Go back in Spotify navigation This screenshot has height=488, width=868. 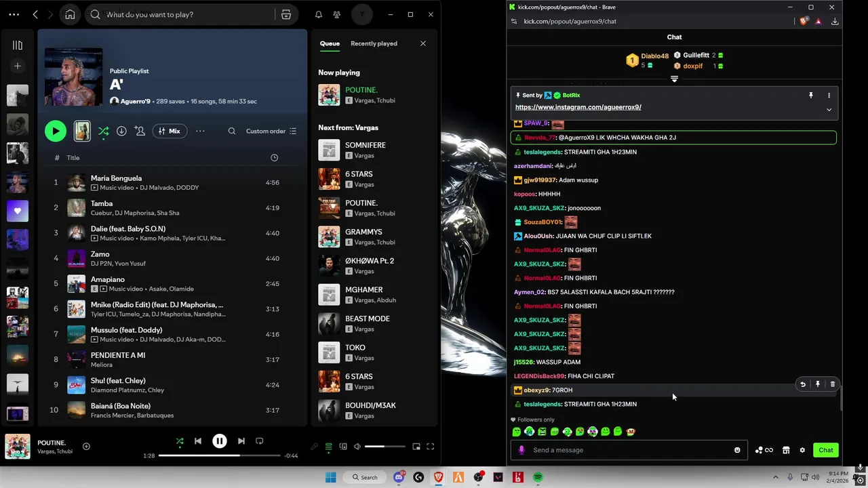pyautogui.click(x=35, y=14)
